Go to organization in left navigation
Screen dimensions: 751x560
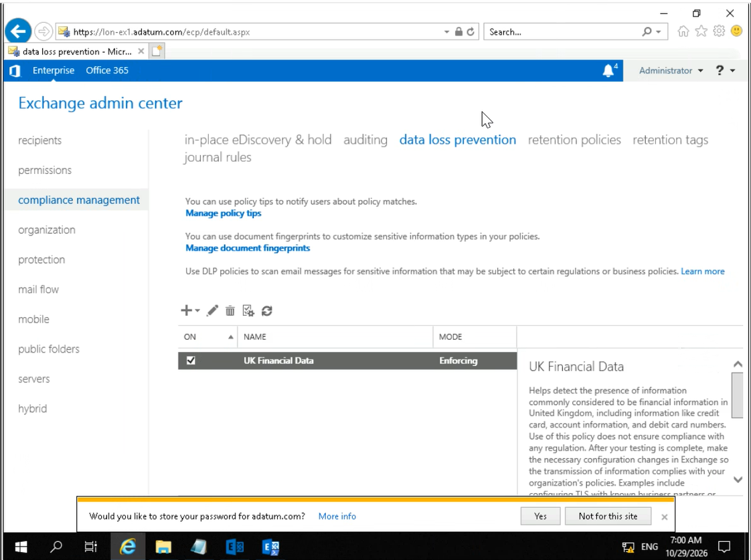(x=46, y=229)
